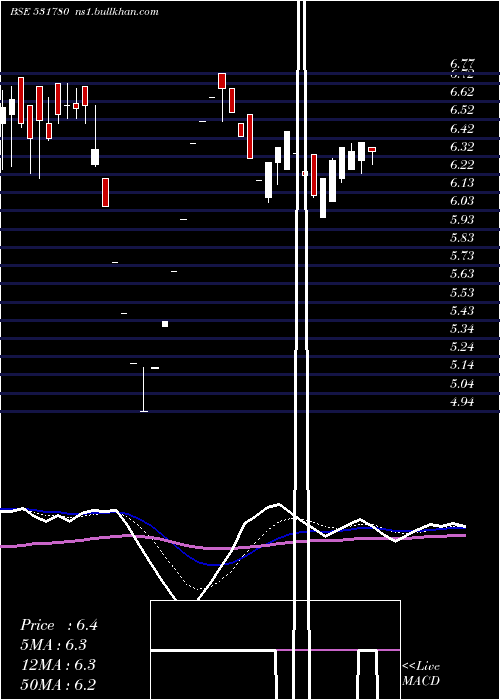
Task: Select the 4.94 lowest price label
Action: (462, 401)
